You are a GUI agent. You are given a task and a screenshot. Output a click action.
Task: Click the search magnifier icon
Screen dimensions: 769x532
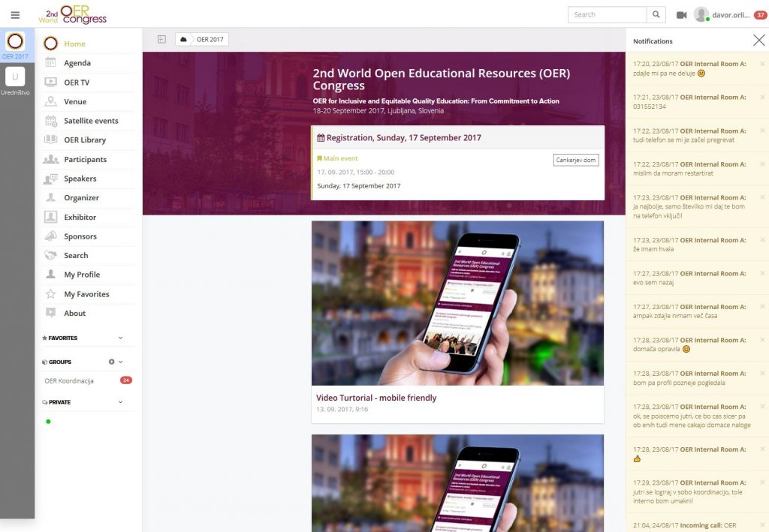click(x=656, y=15)
